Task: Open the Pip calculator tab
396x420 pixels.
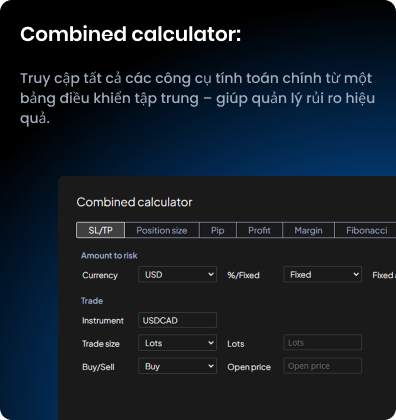Action: [x=218, y=230]
